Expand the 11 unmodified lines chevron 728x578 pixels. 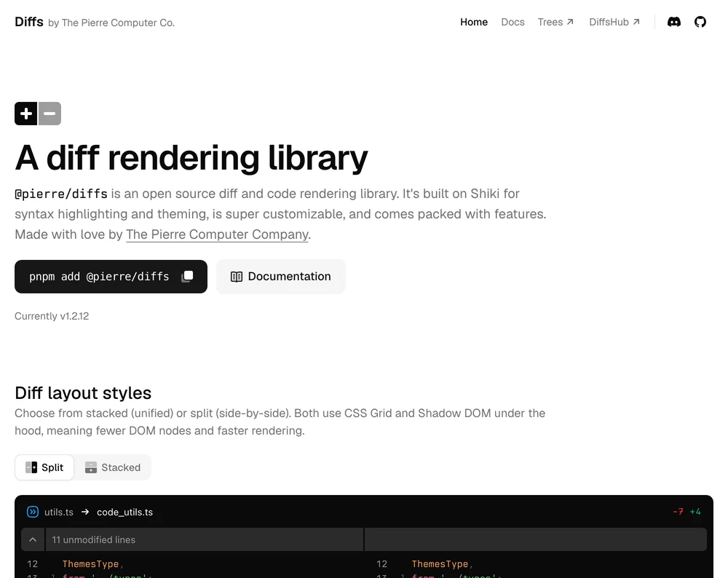(x=33, y=539)
